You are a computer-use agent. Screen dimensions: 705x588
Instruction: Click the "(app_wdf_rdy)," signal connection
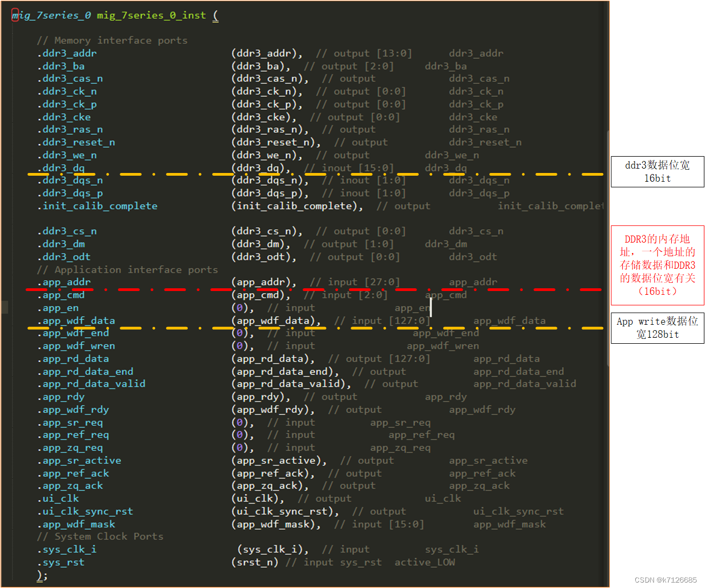273,410
